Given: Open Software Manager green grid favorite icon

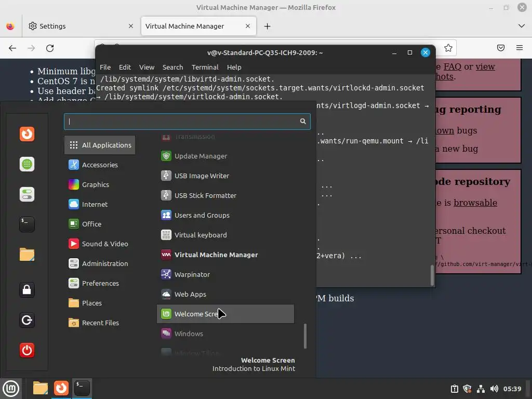Looking at the screenshot, I should point(27,164).
